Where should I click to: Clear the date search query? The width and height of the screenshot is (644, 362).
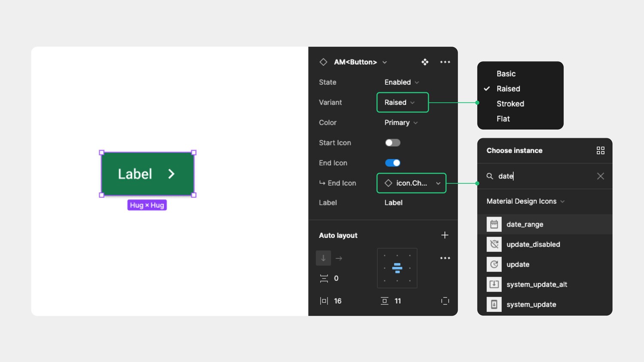[600, 176]
